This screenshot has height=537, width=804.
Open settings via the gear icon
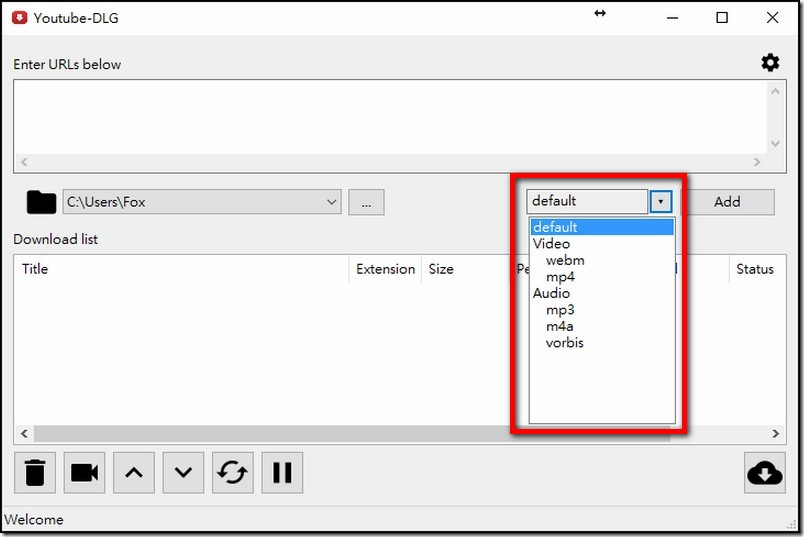point(770,63)
